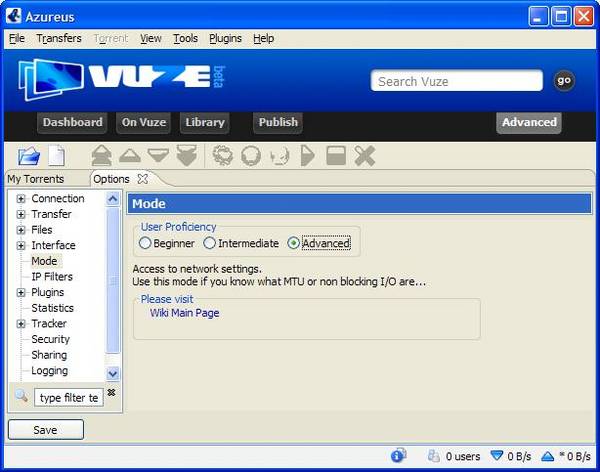Click the move-to-bottom double arrow icon
The height and width of the screenshot is (472, 600).
coord(187,156)
